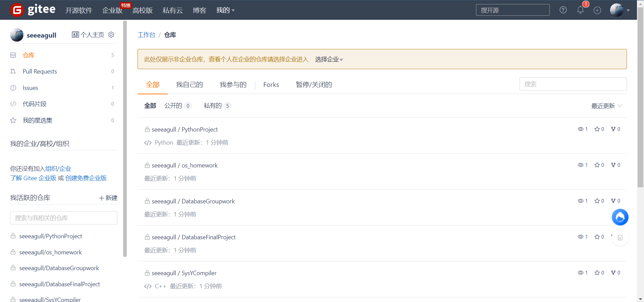Open the user avatar menu in header

(620, 10)
